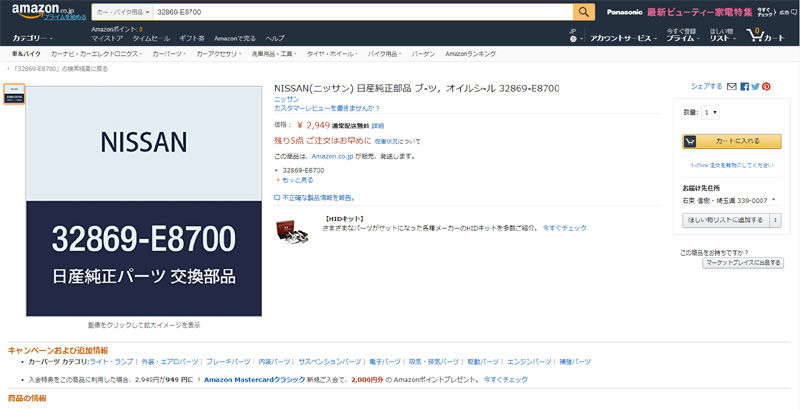Click the カートに入れる button
The image size is (800, 410).
pyautogui.click(x=732, y=141)
